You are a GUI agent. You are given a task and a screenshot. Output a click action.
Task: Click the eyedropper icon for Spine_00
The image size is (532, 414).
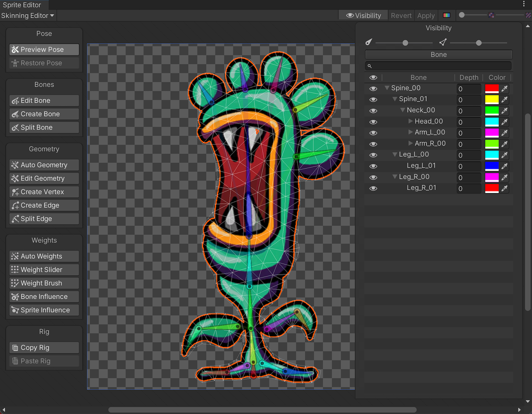[x=504, y=89]
